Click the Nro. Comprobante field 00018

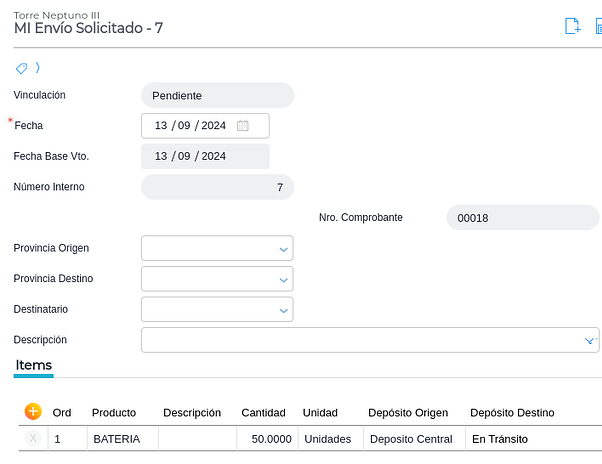(x=522, y=218)
